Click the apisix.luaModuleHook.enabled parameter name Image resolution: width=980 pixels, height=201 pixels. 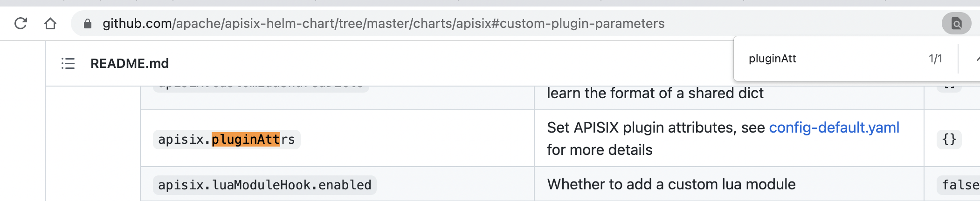pyautogui.click(x=264, y=185)
